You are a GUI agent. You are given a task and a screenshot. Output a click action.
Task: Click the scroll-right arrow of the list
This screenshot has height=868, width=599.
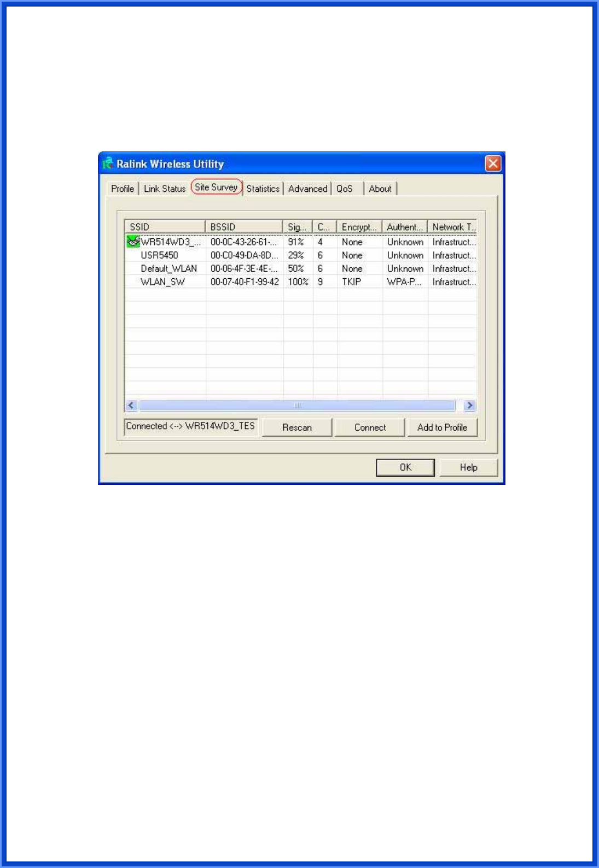coord(469,406)
